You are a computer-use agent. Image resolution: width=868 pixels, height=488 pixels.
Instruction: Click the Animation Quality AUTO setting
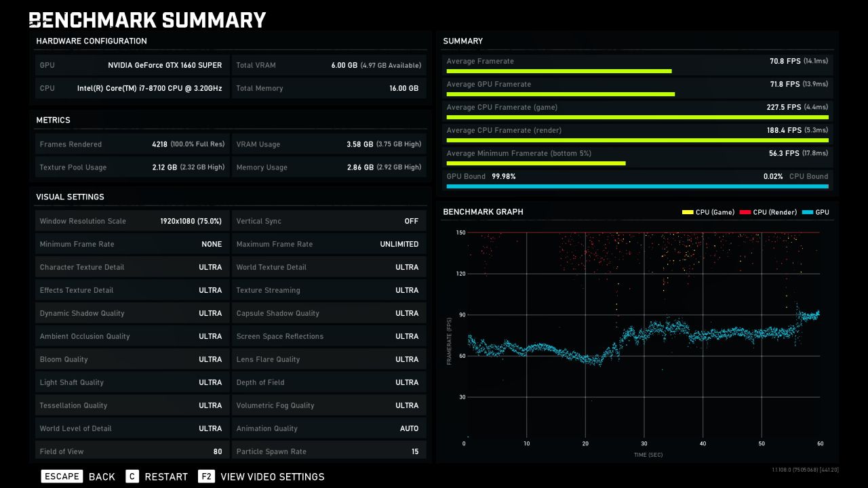(x=409, y=428)
